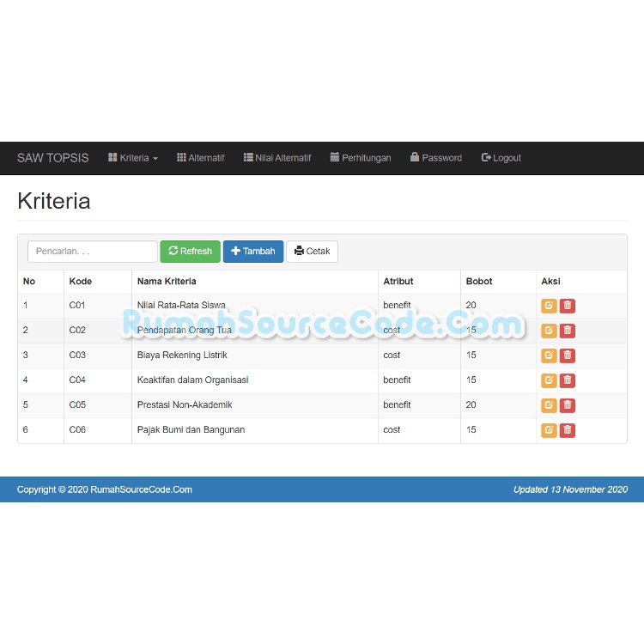Select the text Biaya Rekening Listrik
This screenshot has width=644, height=644.
tap(182, 355)
